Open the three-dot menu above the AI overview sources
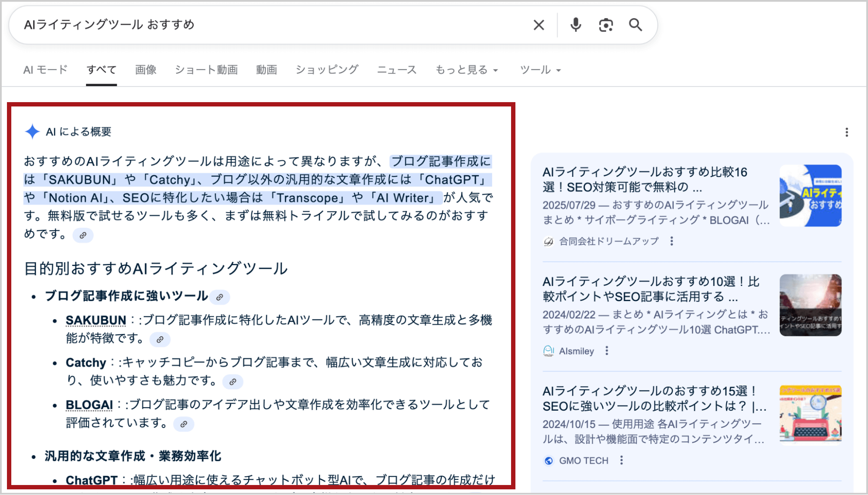868x495 pixels. [x=846, y=132]
